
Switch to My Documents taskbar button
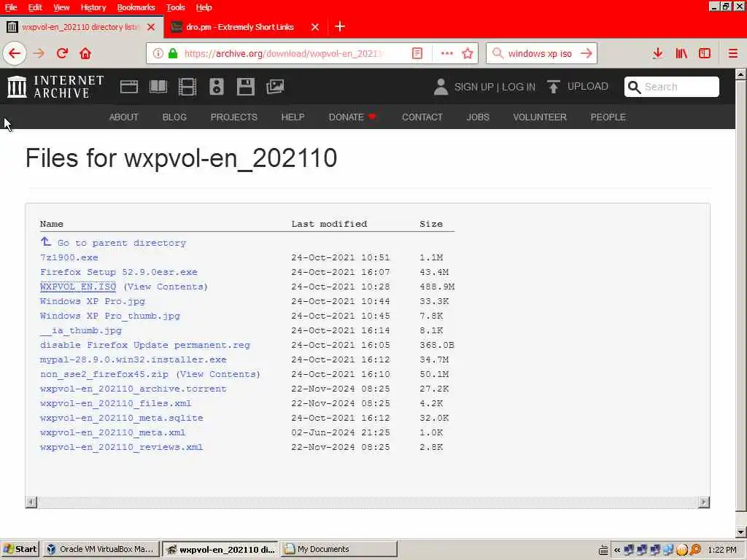338,549
